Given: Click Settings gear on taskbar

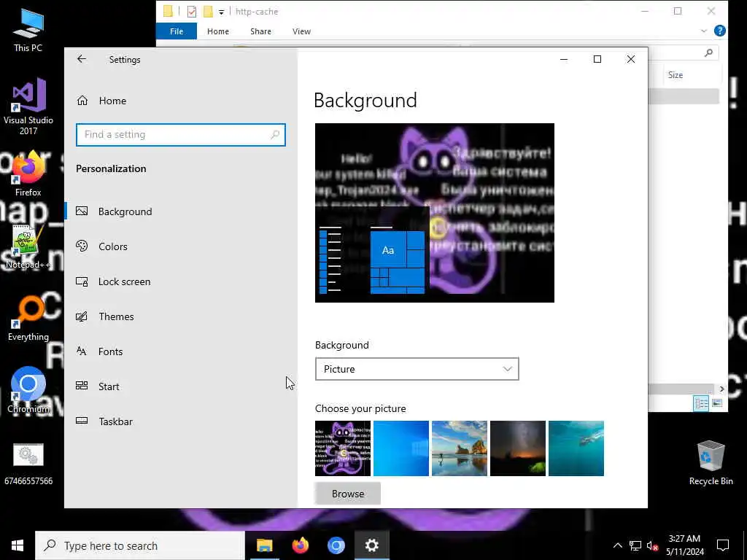Looking at the screenshot, I should pos(371,545).
